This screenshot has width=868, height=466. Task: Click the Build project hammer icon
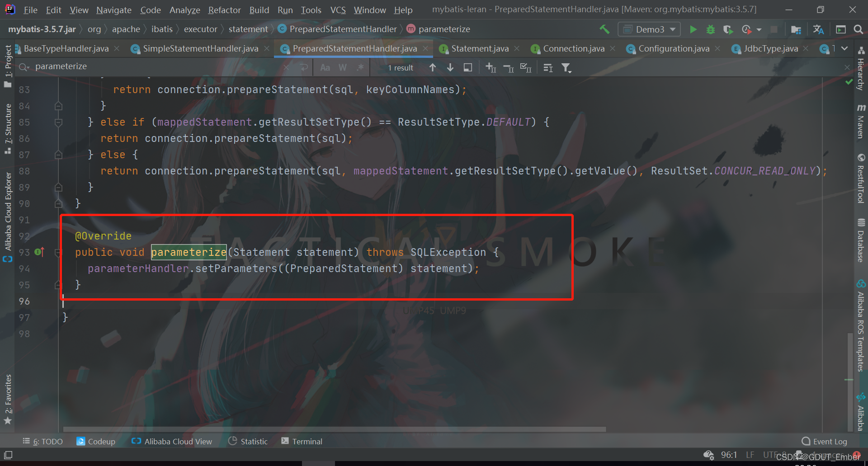coord(604,29)
